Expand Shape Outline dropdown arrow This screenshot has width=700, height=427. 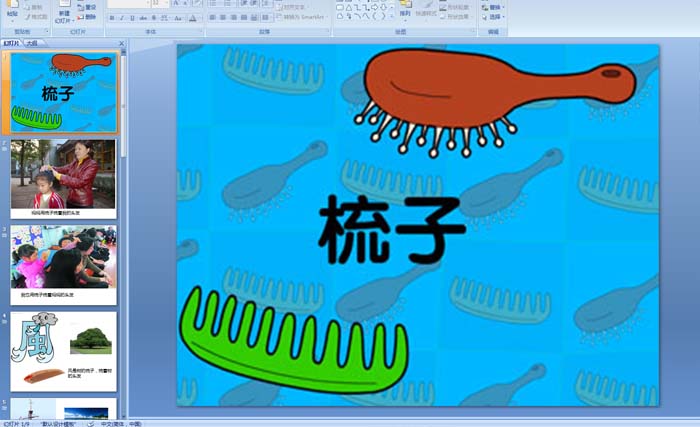point(471,8)
